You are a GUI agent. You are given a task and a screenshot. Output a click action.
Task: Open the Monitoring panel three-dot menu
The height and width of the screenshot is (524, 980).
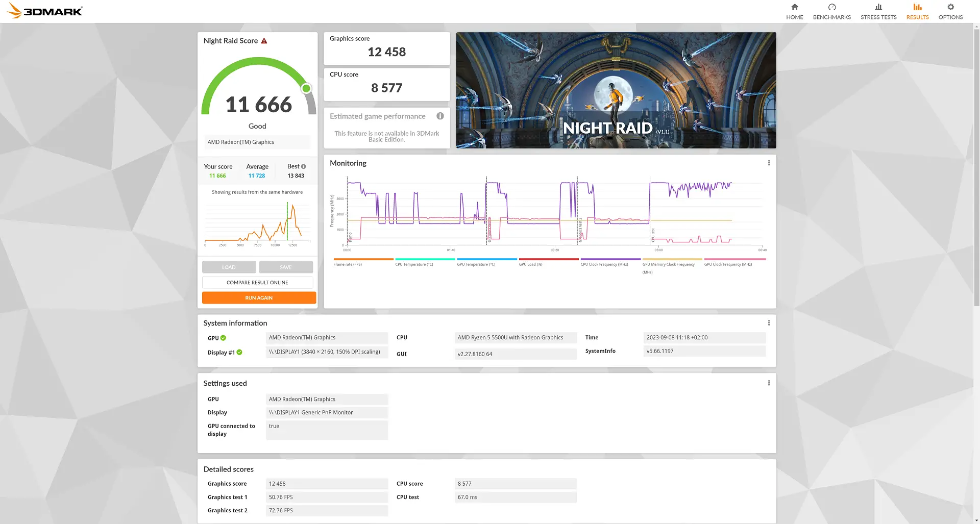[769, 163]
